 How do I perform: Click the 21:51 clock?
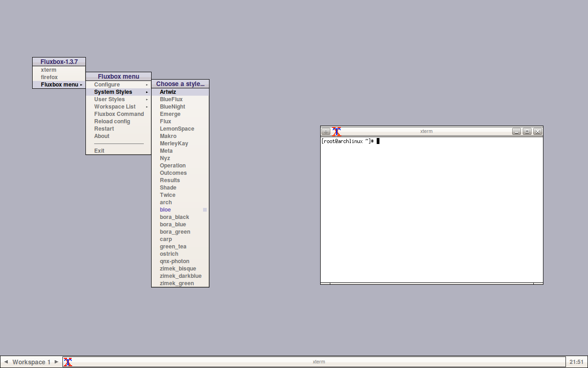click(577, 362)
